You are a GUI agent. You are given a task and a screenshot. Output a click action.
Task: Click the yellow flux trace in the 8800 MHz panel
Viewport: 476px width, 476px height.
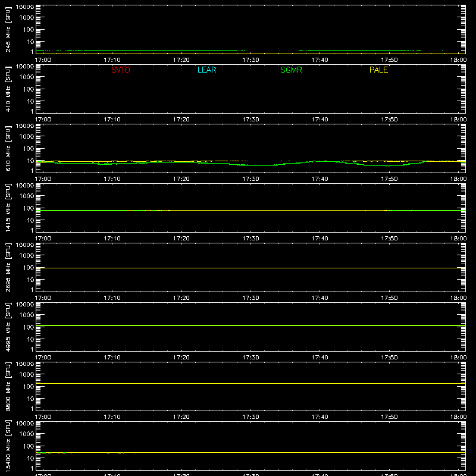[250, 383]
